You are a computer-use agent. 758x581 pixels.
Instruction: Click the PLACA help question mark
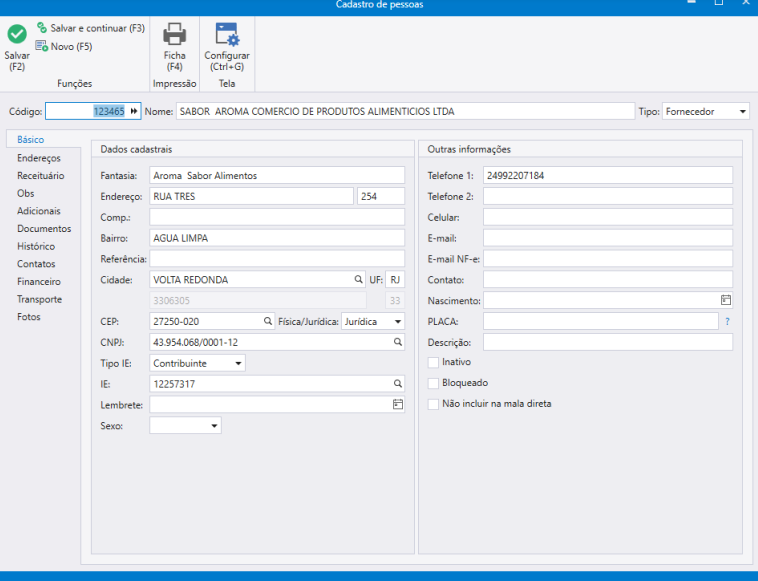tap(727, 321)
